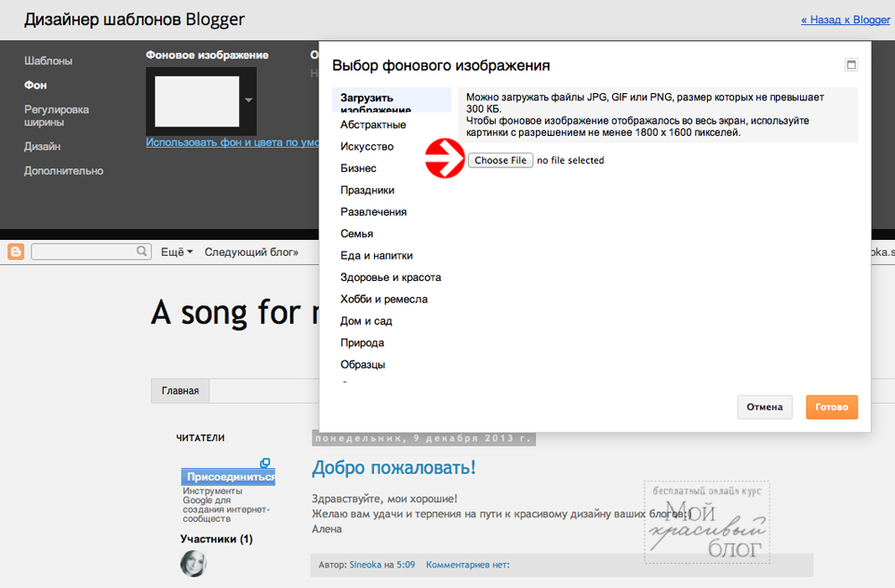Click the post date header
The width and height of the screenshot is (895, 588).
pyautogui.click(x=423, y=438)
